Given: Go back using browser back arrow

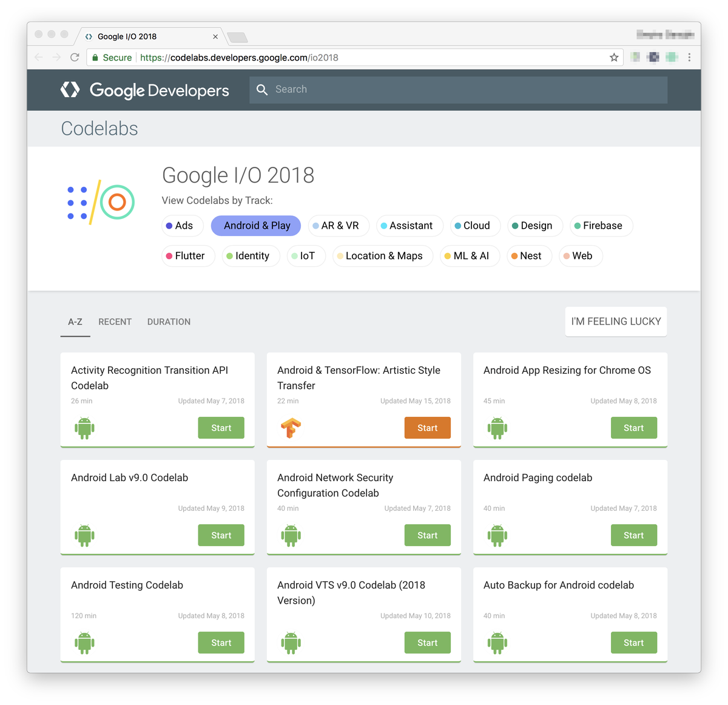Looking at the screenshot, I should click(39, 58).
